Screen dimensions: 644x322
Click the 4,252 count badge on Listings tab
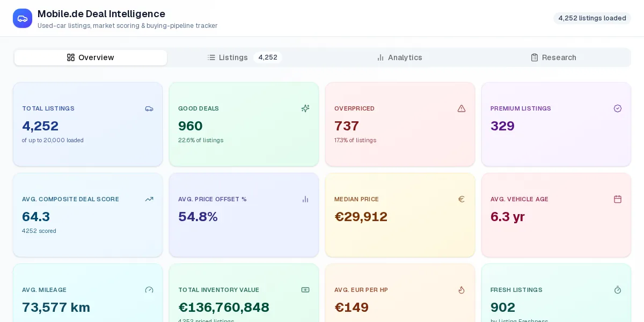[268, 57]
